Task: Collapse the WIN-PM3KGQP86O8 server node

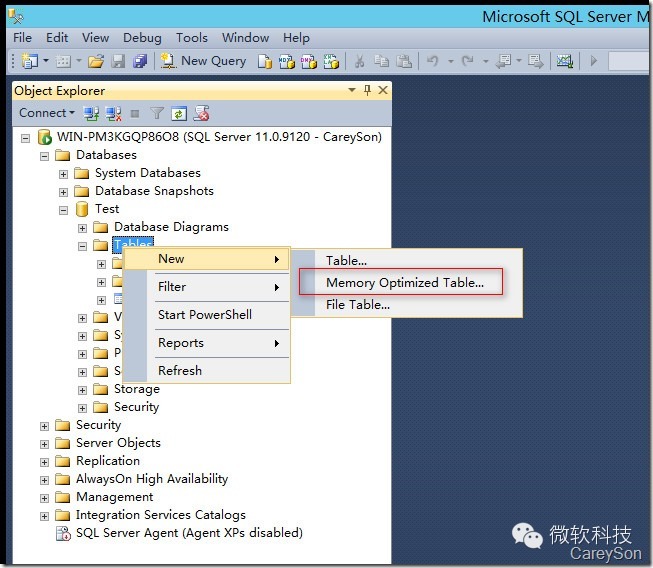Action: [x=25, y=138]
